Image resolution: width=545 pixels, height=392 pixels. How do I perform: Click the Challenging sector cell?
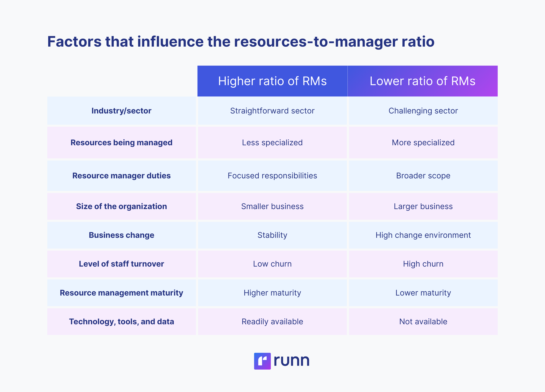click(423, 111)
